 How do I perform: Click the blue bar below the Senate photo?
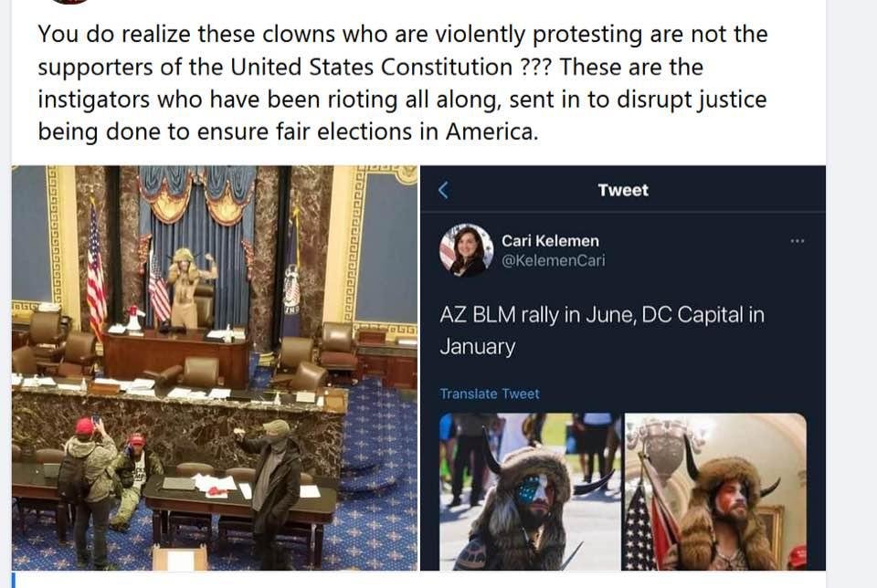14,580
